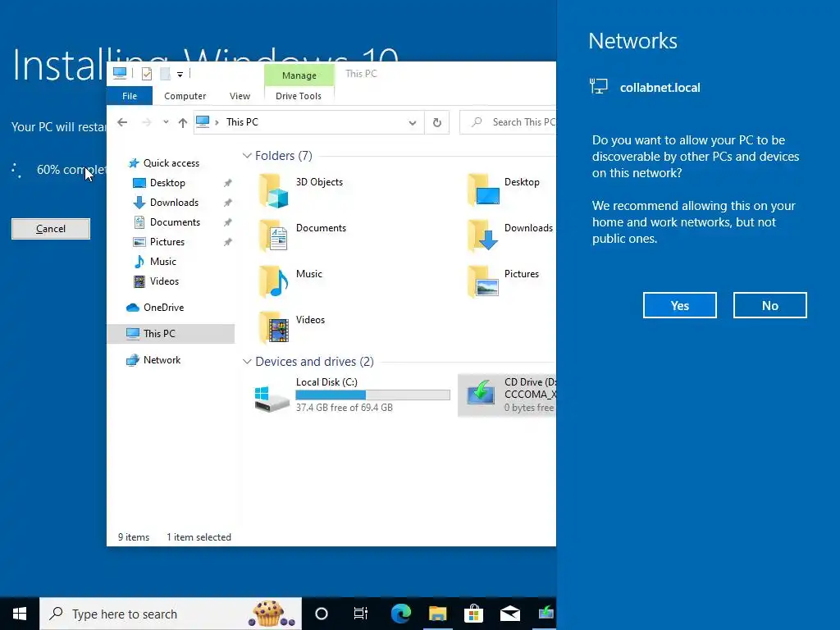Open recent locations dropdown arrow

tap(166, 122)
